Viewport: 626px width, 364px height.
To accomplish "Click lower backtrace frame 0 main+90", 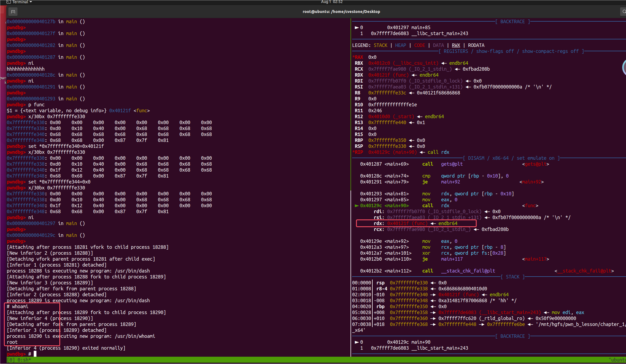I will coord(393,342).
